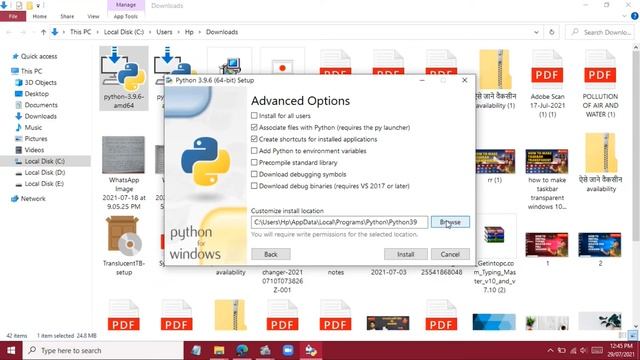Image resolution: width=640 pixels, height=360 pixels.
Task: Click the taskbar clock
Action: [x=621, y=350]
